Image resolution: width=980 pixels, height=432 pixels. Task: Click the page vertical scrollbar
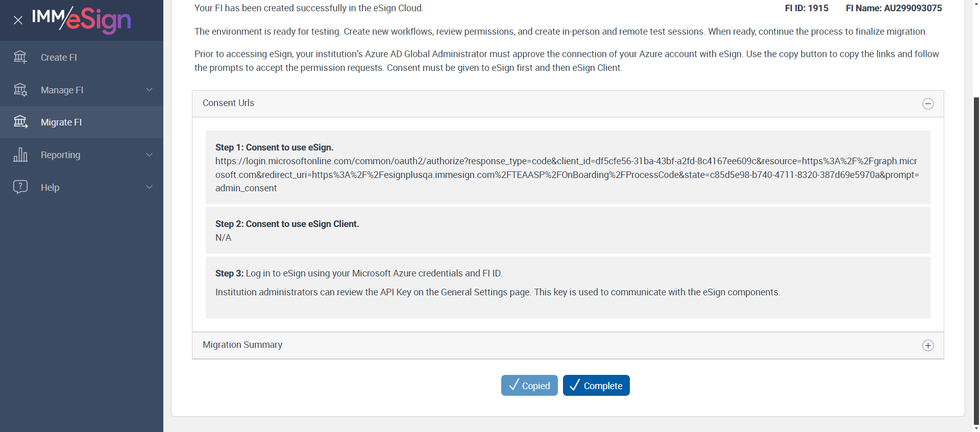(976, 255)
